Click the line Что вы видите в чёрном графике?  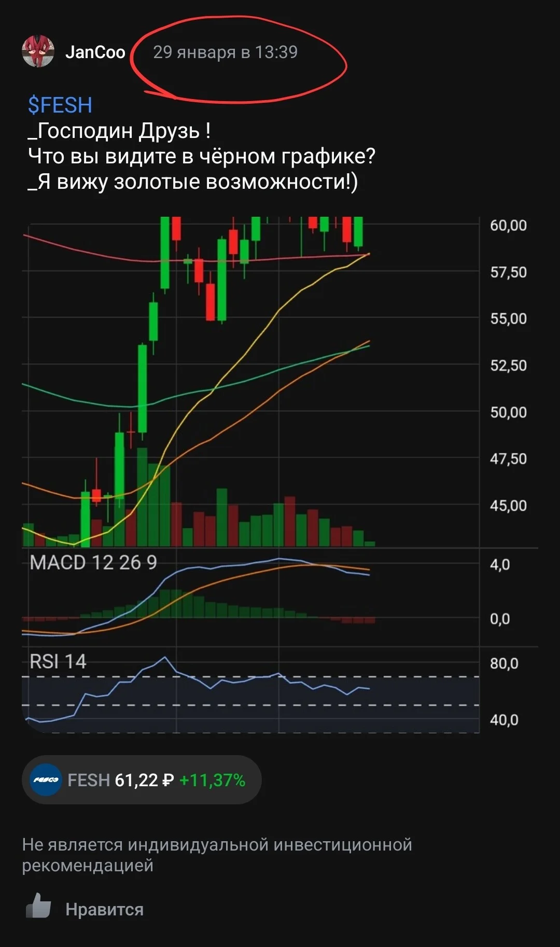[202, 156]
